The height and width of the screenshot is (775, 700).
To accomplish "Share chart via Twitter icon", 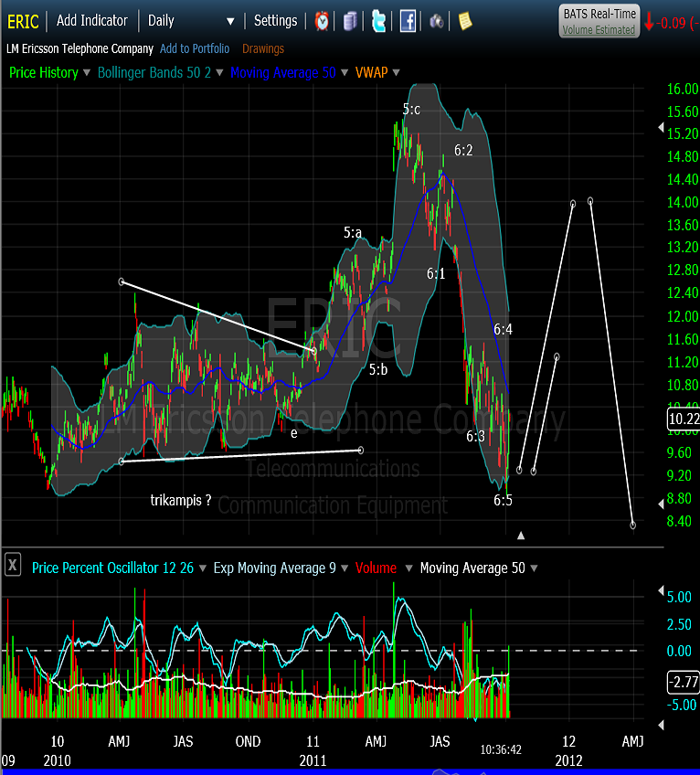I will click(x=378, y=21).
